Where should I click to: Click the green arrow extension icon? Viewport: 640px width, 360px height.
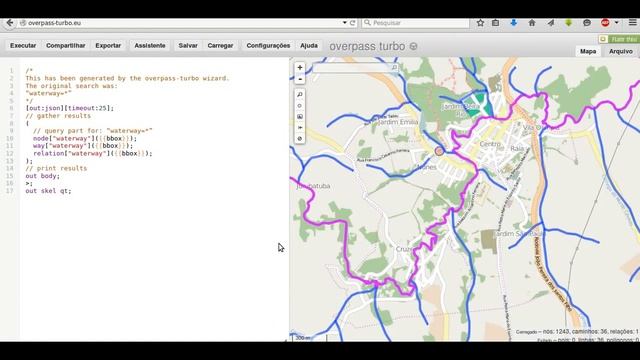(569, 23)
